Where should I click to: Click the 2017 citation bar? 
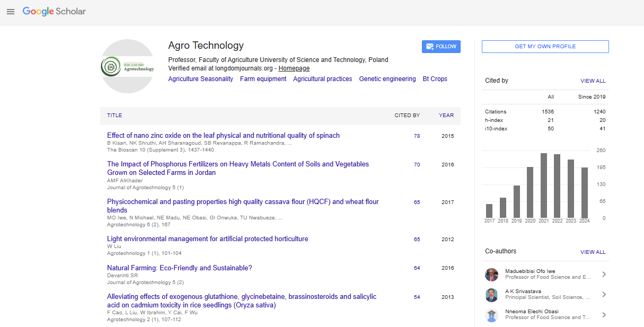[489, 211]
